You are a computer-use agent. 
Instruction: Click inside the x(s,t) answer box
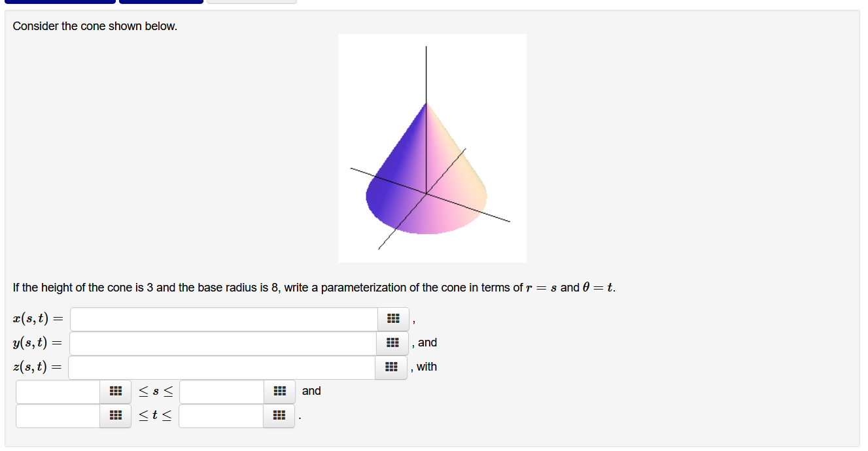(222, 318)
